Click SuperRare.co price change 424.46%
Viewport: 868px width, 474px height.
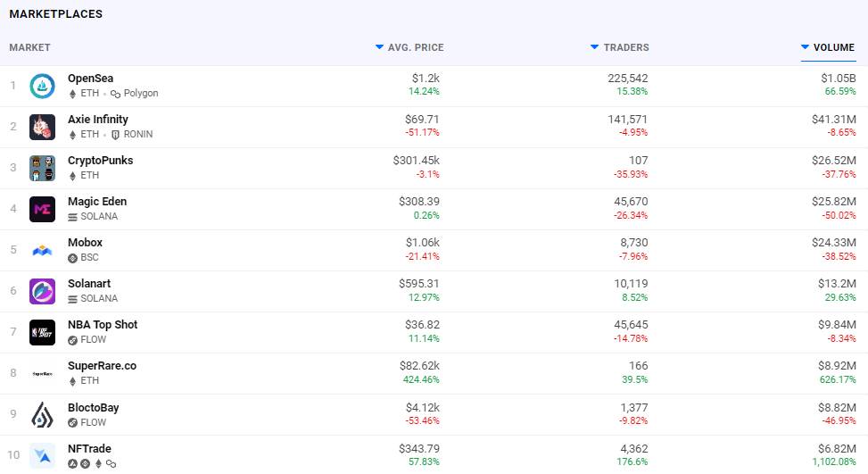click(x=421, y=379)
